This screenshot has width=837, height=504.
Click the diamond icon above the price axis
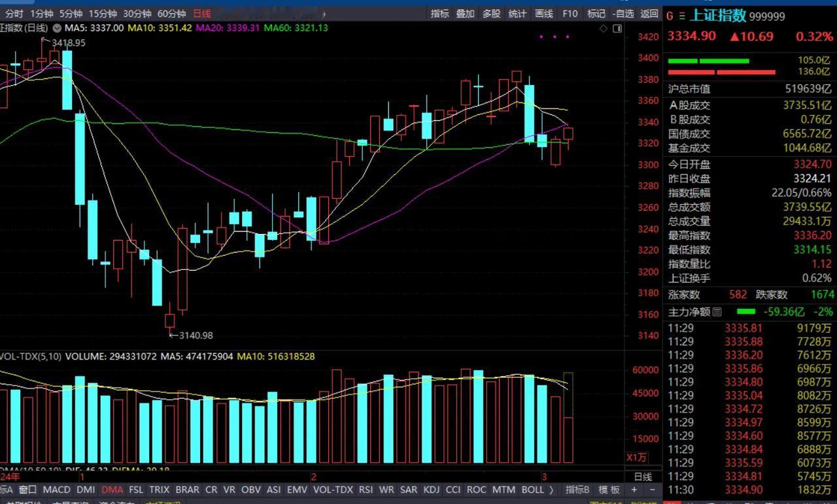click(604, 29)
